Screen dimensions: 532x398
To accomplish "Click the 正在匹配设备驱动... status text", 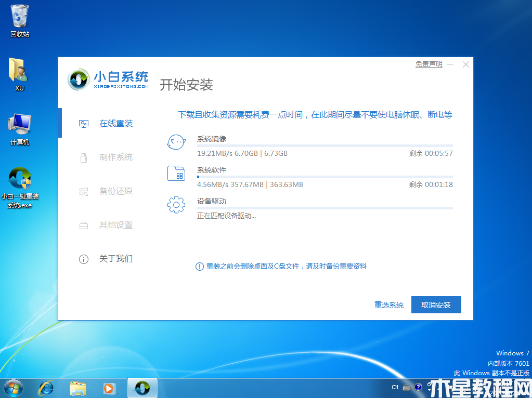I will [227, 216].
